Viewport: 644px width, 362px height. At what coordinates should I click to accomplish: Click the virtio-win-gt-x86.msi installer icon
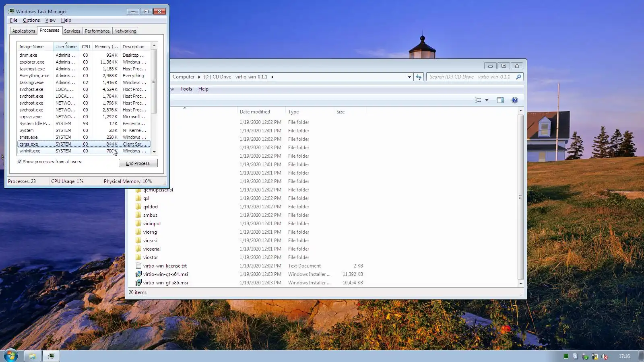point(138,283)
